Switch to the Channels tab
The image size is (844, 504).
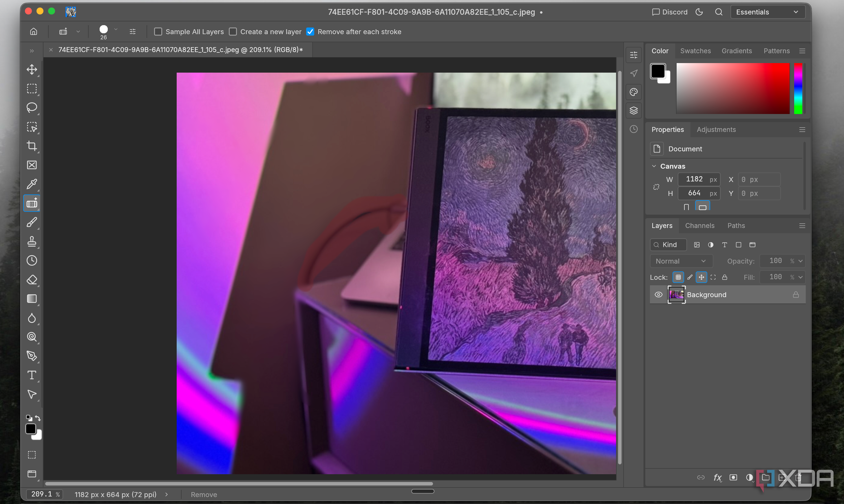point(699,226)
